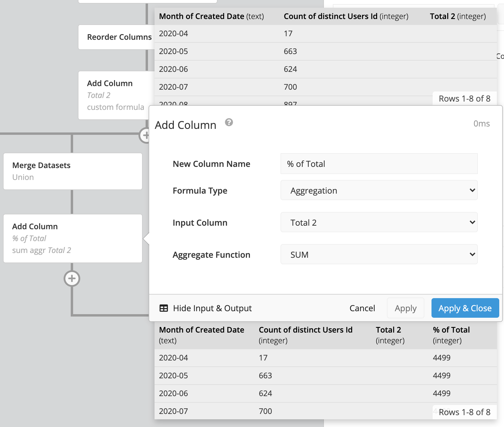The height and width of the screenshot is (427, 504).
Task: Click the table icon next to Hide Input & Output
Action: [164, 308]
